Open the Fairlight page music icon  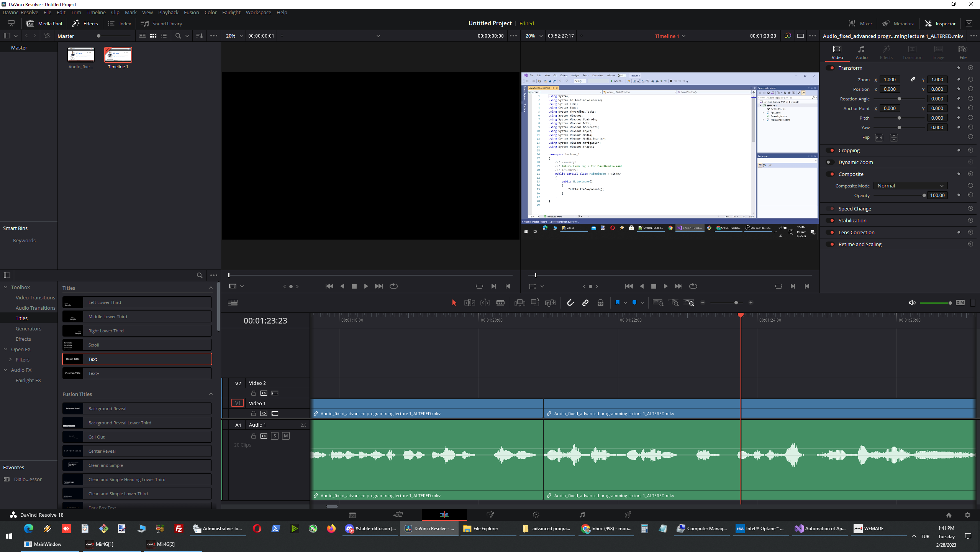pyautogui.click(x=582, y=514)
